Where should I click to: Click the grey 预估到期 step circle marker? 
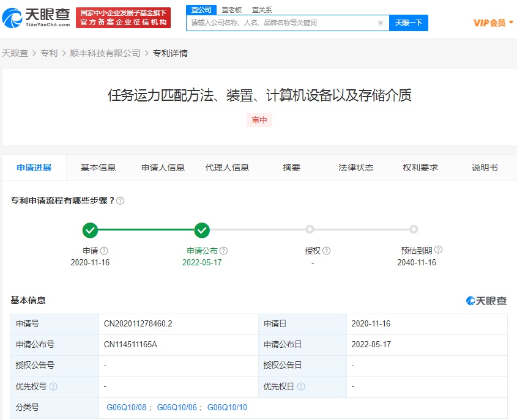pos(414,229)
